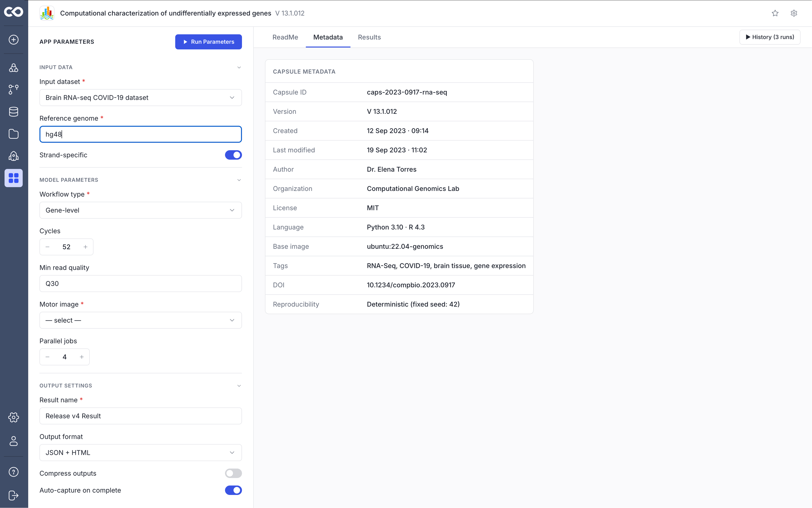This screenshot has width=812, height=508.
Task: Click the header version label V 13.1.012
Action: (x=290, y=13)
